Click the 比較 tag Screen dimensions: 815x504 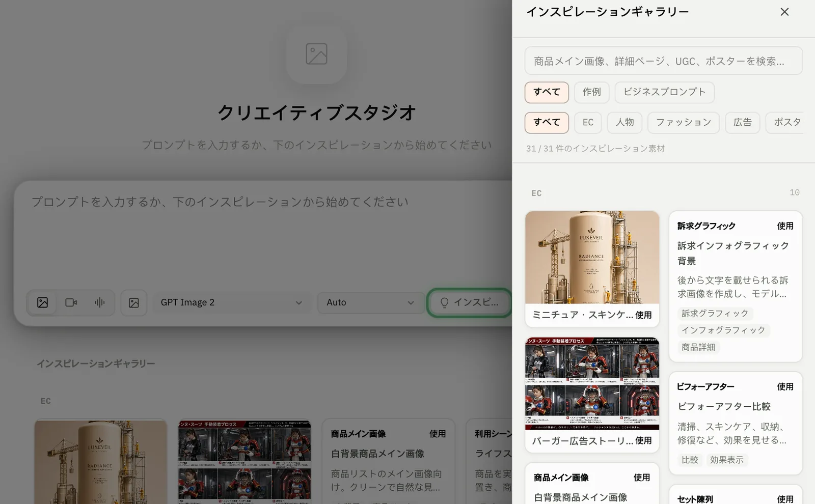690,460
